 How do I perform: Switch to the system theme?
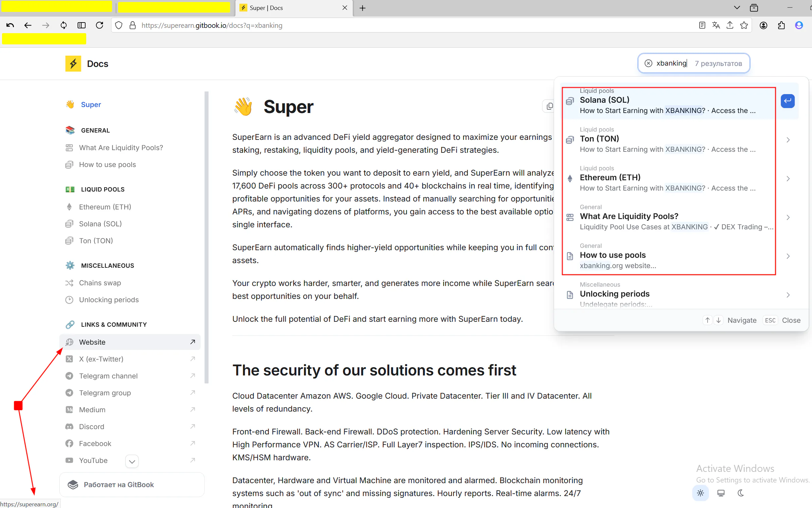pyautogui.click(x=721, y=493)
